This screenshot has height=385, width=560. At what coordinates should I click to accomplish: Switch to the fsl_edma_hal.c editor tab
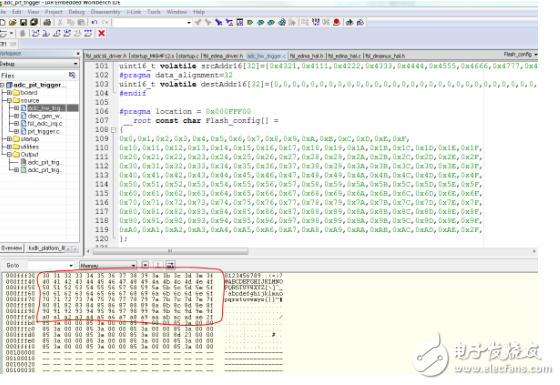coord(345,56)
